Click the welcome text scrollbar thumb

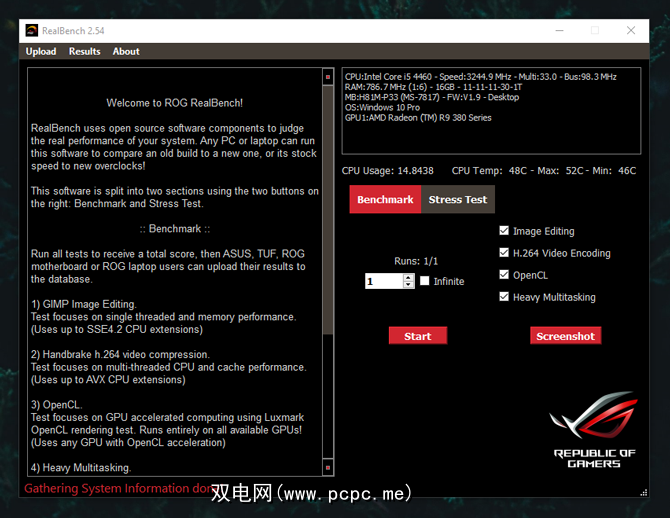click(x=328, y=209)
